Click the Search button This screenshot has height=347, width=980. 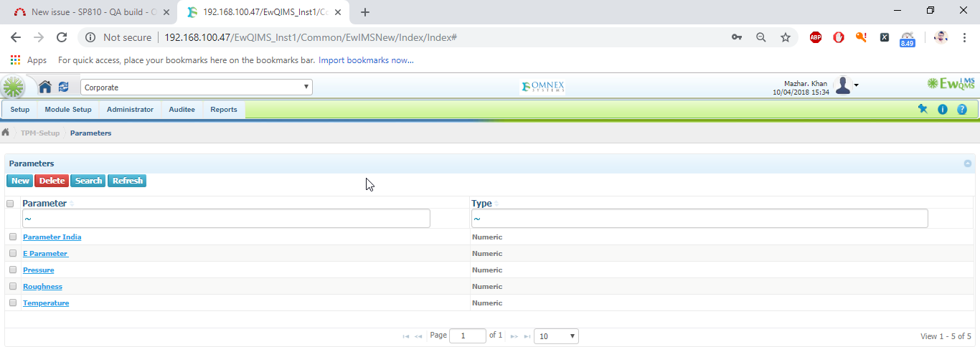tap(88, 181)
